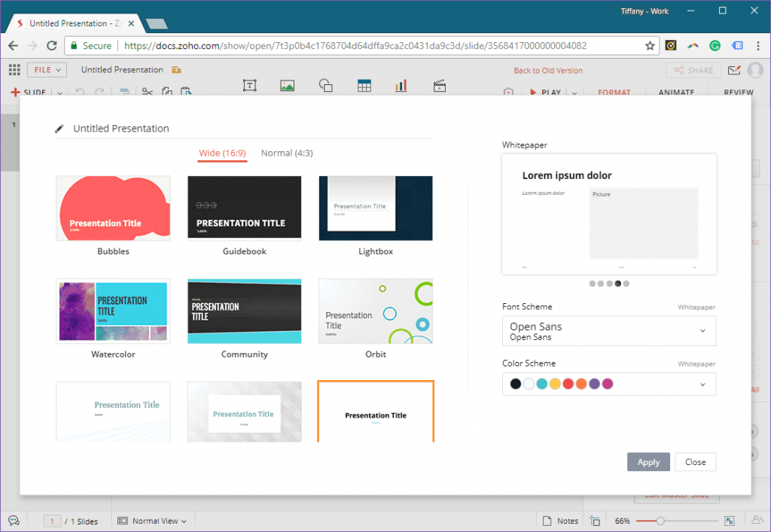Expand the Color Scheme dropdown
This screenshot has width=771, height=532.
[x=608, y=384]
